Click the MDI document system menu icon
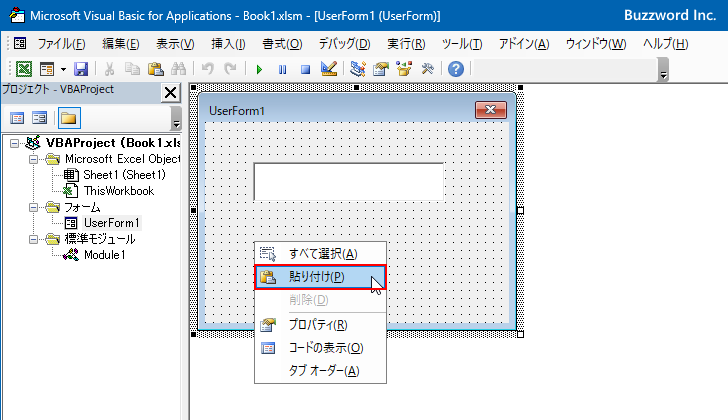Screen dimensions: 728x420 [x=20, y=44]
